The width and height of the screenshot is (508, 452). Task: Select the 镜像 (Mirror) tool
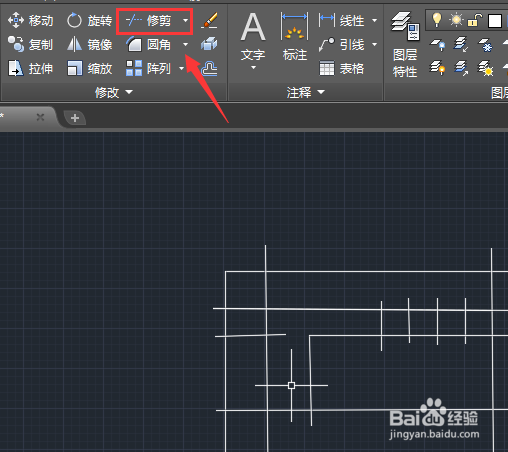(x=89, y=44)
